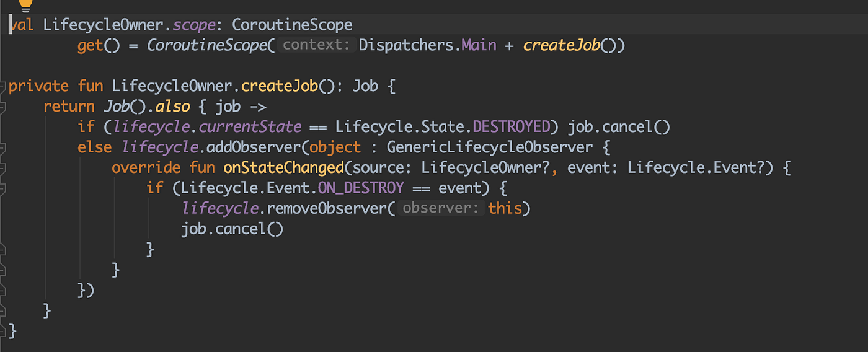
Task: Click the 'ON_DESTROY' constant
Action: tap(361, 188)
